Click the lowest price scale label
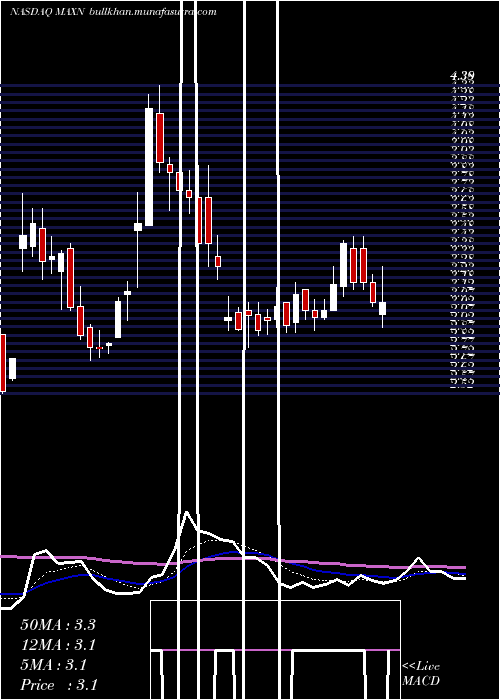The height and width of the screenshot is (700, 500). pos(462,389)
